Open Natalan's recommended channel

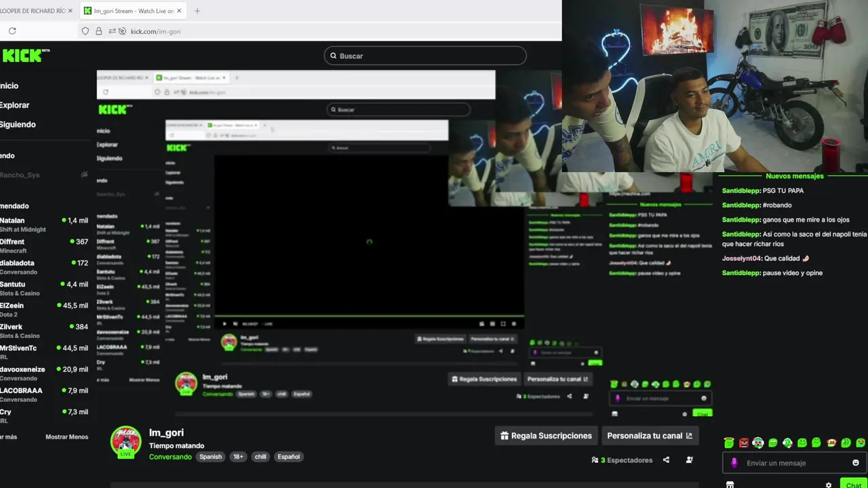(x=44, y=224)
